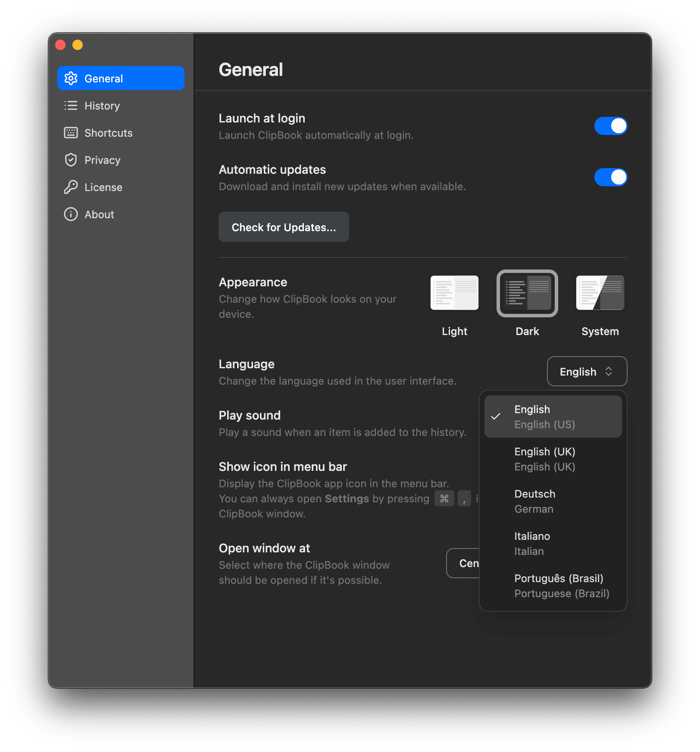
Task: Open the History settings section
Action: pyautogui.click(x=121, y=106)
